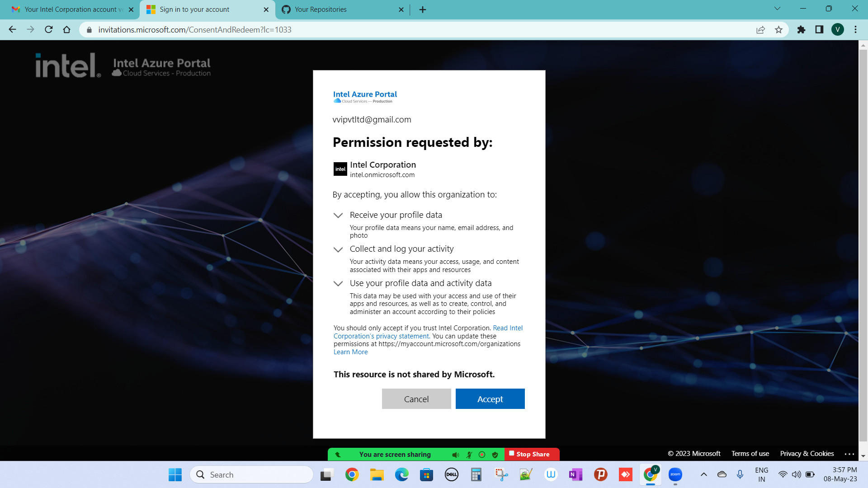Open Notepad++ from the taskbar

tap(526, 474)
